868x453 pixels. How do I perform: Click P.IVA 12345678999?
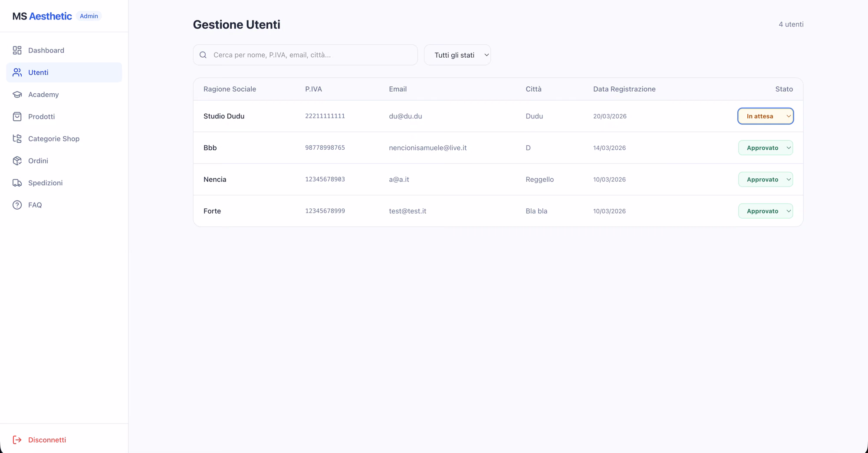coord(325,211)
